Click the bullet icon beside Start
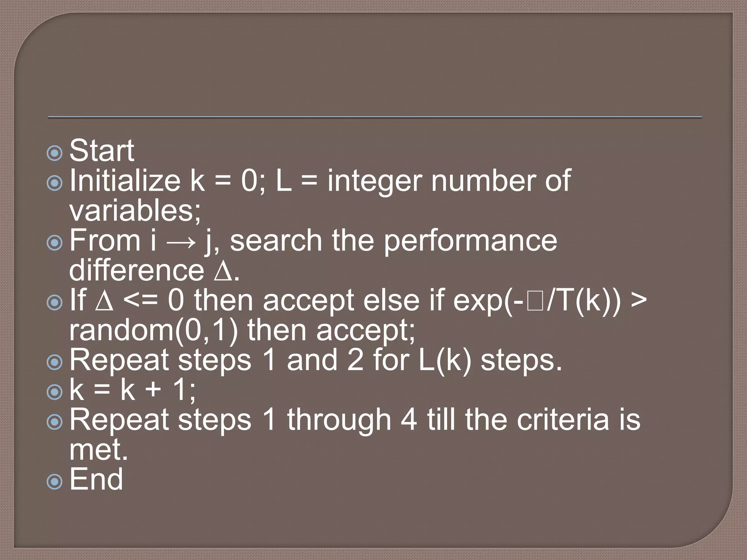This screenshot has height=560, width=747. [55, 153]
